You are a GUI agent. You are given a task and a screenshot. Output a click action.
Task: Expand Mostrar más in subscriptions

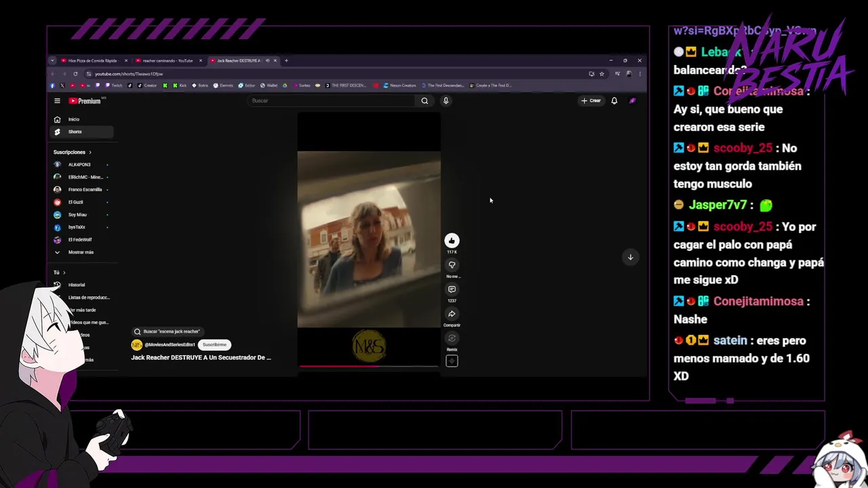click(81, 252)
